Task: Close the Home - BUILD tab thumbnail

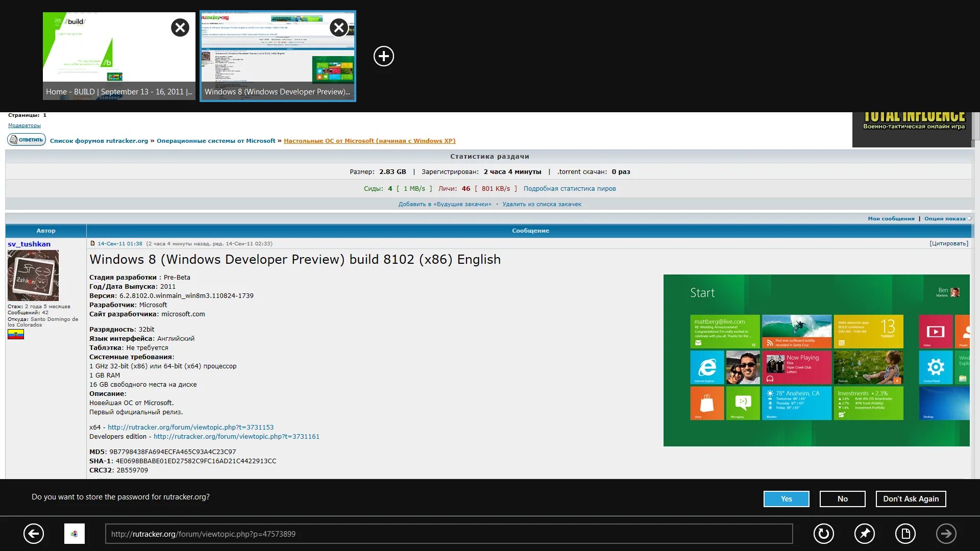Action: tap(180, 28)
